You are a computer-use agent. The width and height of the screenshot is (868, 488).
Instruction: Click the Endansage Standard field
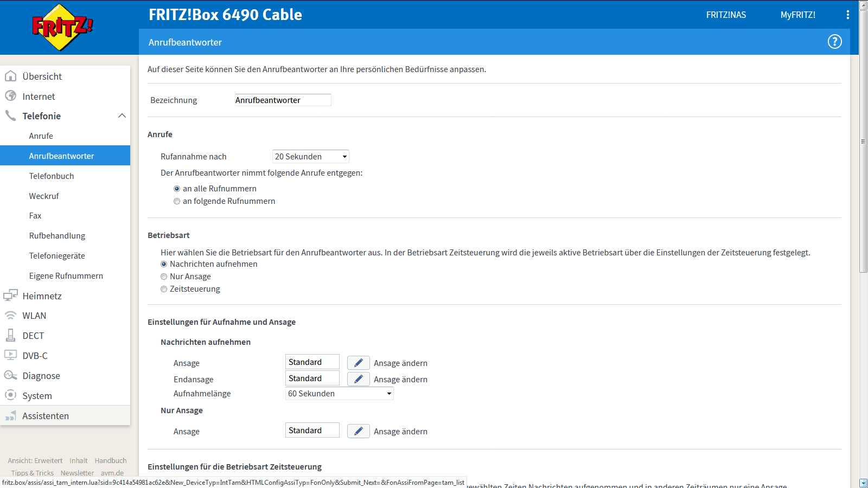click(312, 378)
